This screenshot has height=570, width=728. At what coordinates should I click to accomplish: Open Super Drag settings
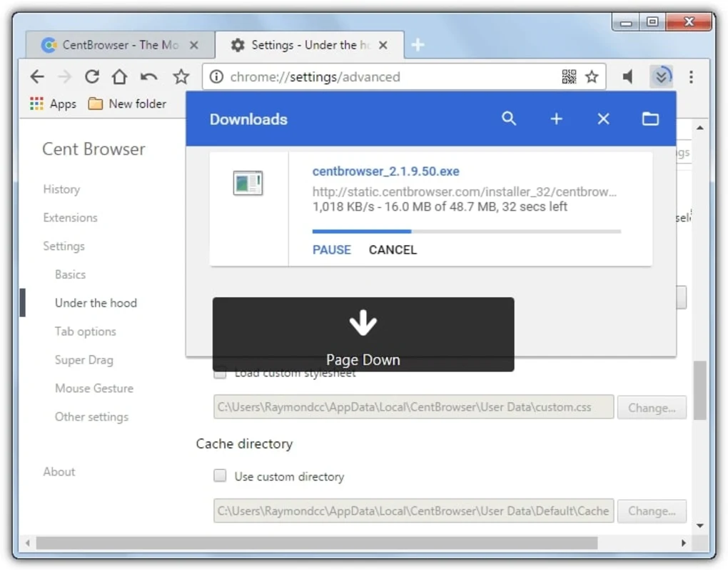pyautogui.click(x=84, y=359)
